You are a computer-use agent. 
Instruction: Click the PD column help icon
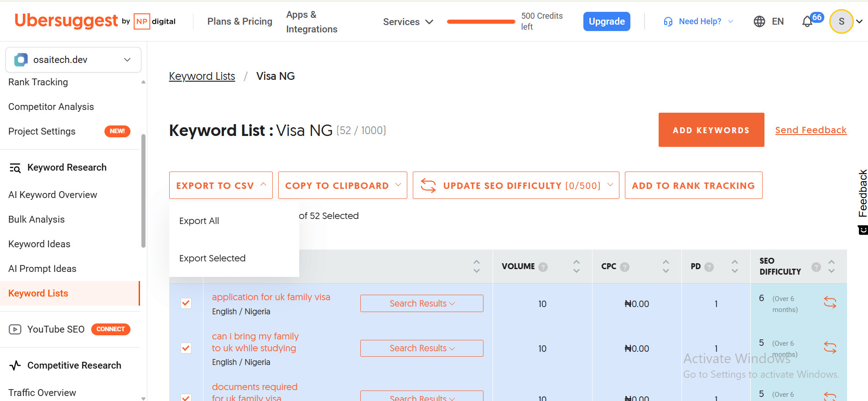coord(709,267)
